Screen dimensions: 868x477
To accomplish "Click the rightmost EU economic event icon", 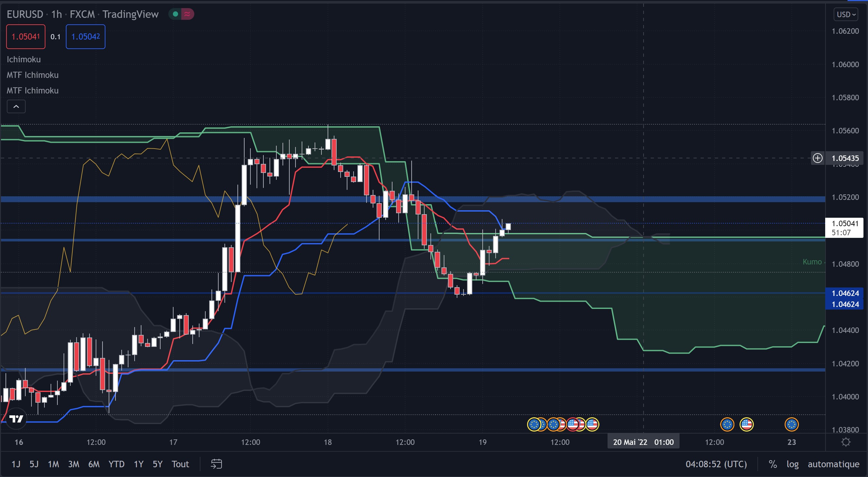I will point(791,424).
